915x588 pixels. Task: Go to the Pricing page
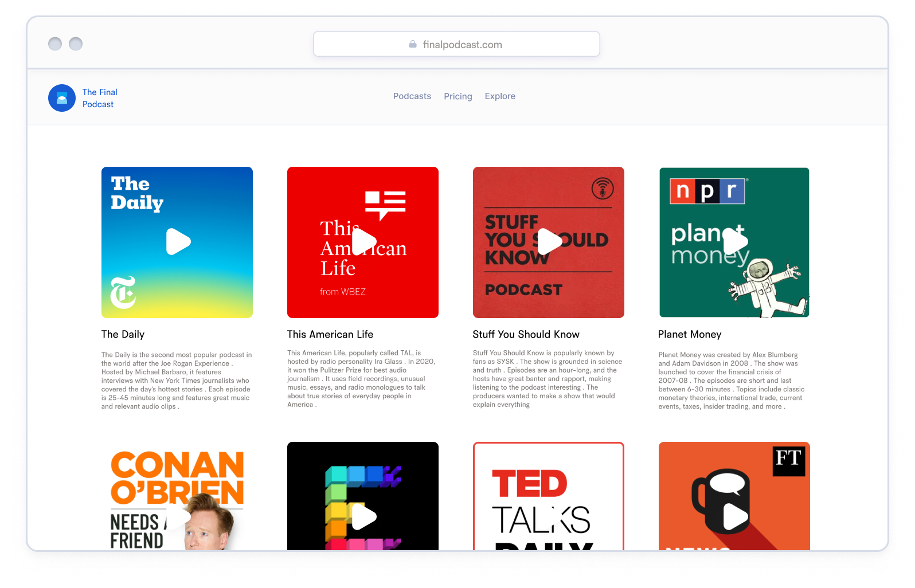tap(458, 96)
